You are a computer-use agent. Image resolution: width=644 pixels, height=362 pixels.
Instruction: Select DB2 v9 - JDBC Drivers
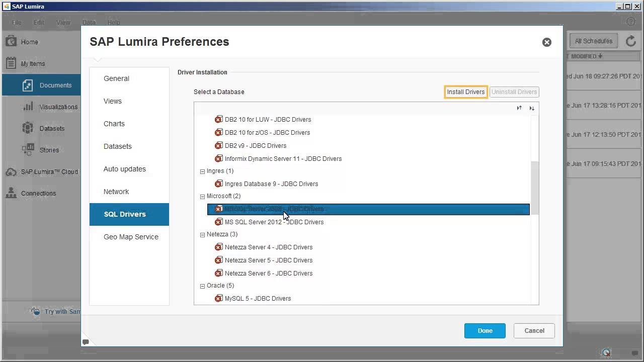coord(256,146)
